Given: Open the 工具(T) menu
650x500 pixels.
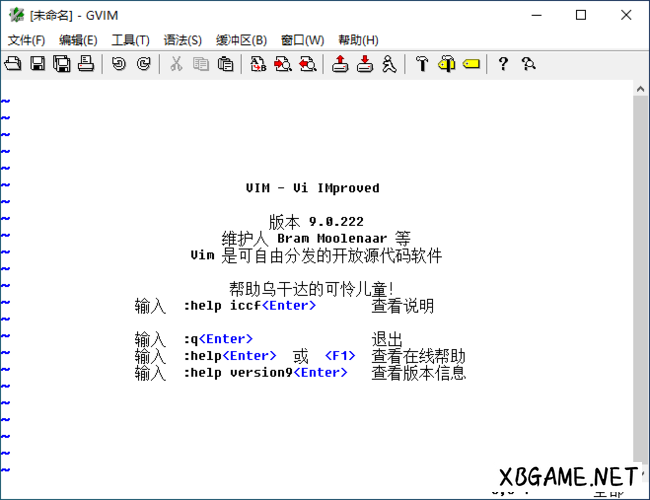Looking at the screenshot, I should point(130,40).
